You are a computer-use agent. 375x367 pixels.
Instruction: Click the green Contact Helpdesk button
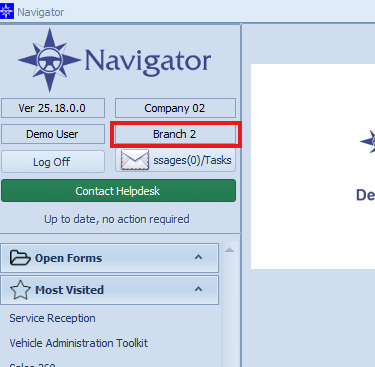tap(118, 191)
